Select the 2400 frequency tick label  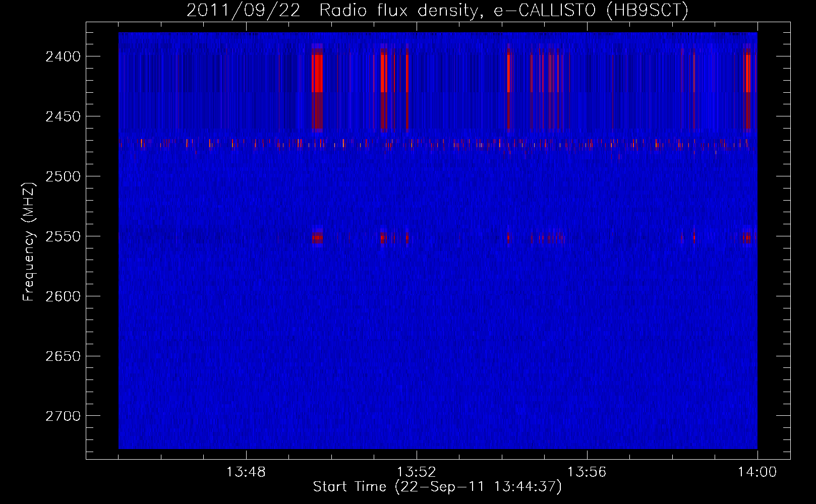[63, 56]
